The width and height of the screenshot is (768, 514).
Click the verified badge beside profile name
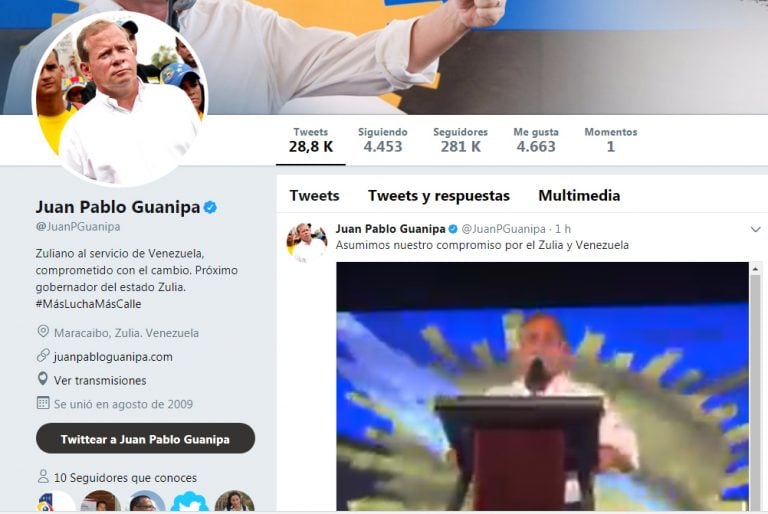pos(210,207)
